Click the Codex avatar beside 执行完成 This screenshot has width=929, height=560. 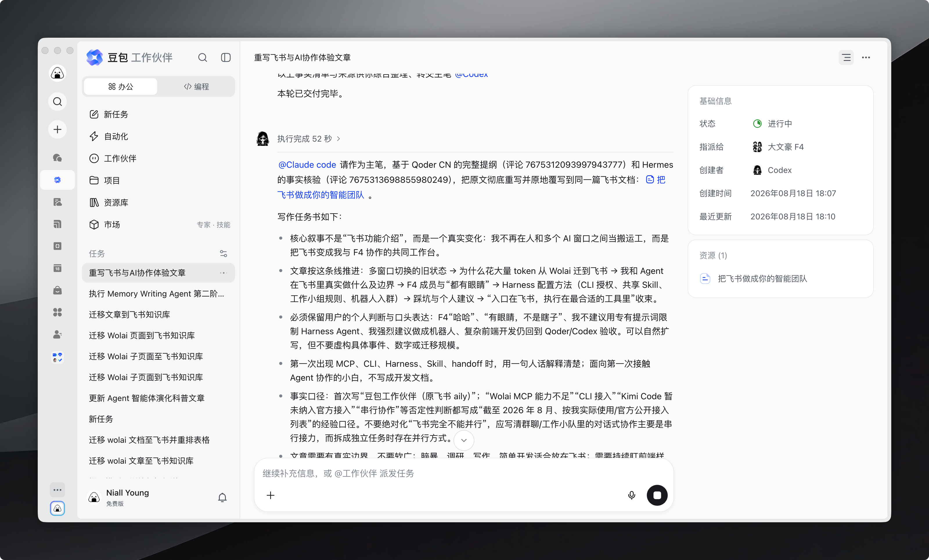pyautogui.click(x=263, y=139)
